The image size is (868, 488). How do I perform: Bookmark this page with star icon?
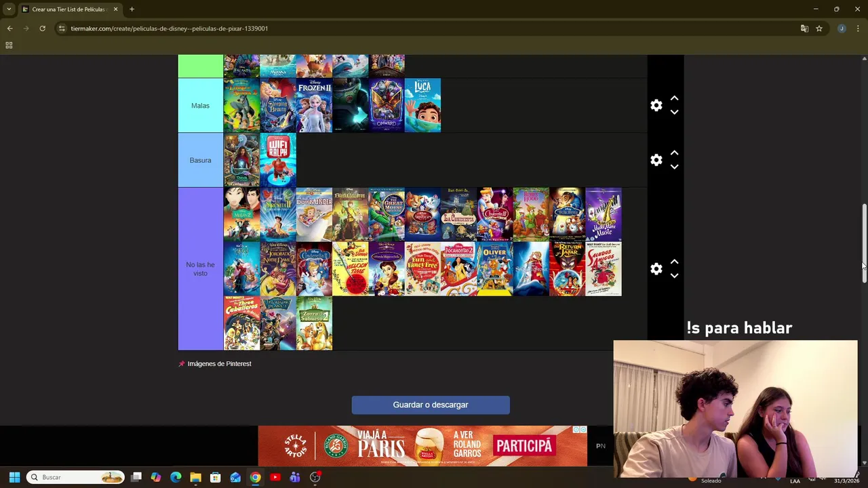pos(819,28)
